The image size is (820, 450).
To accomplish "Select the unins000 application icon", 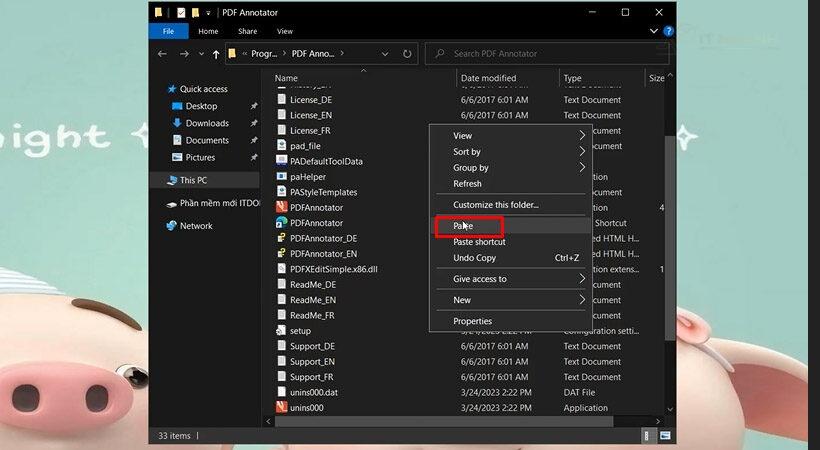I will 281,408.
